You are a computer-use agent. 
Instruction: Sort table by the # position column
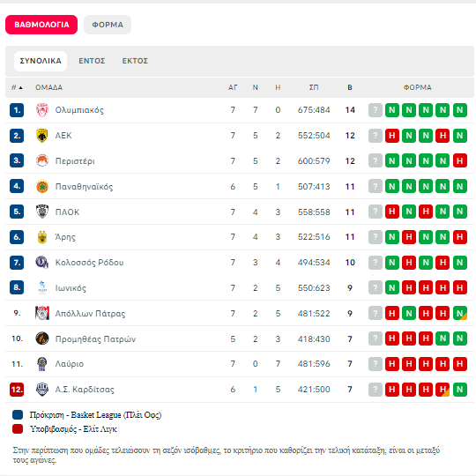[x=17, y=87]
